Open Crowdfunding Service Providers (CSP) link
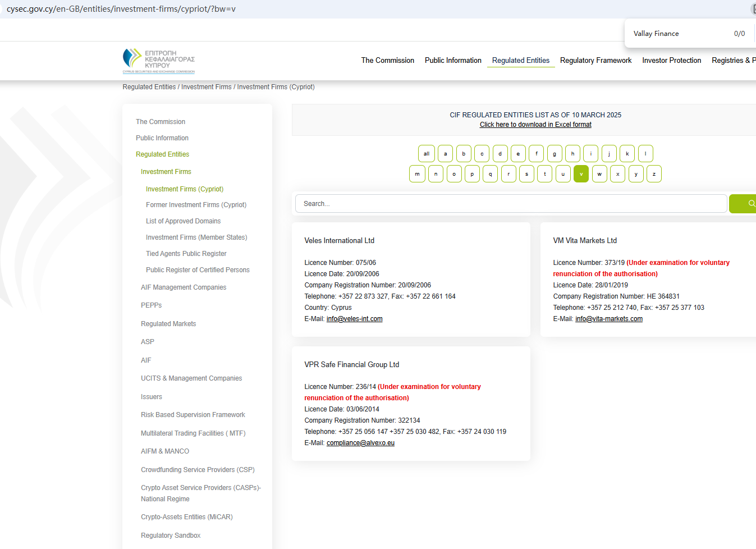The width and height of the screenshot is (756, 549). 198,470
